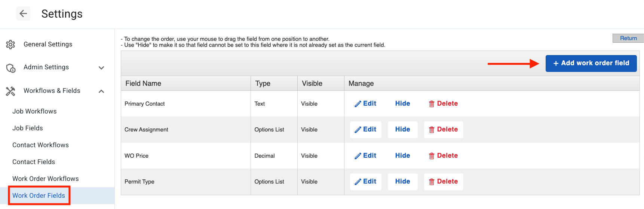Open Job Workflows in the sidebar
The width and height of the screenshot is (644, 209).
[34, 111]
